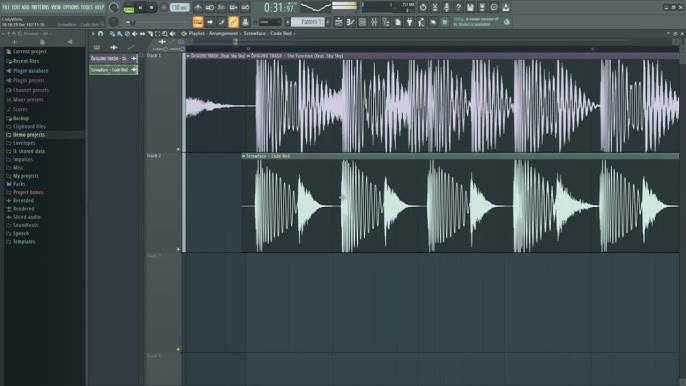The width and height of the screenshot is (686, 386).
Task: Click the main pitch knob below volume
Action: [x=113, y=21]
